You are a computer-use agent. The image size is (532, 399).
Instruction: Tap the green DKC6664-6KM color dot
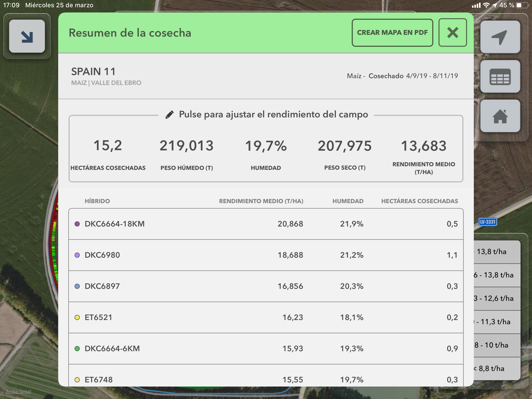tap(77, 349)
